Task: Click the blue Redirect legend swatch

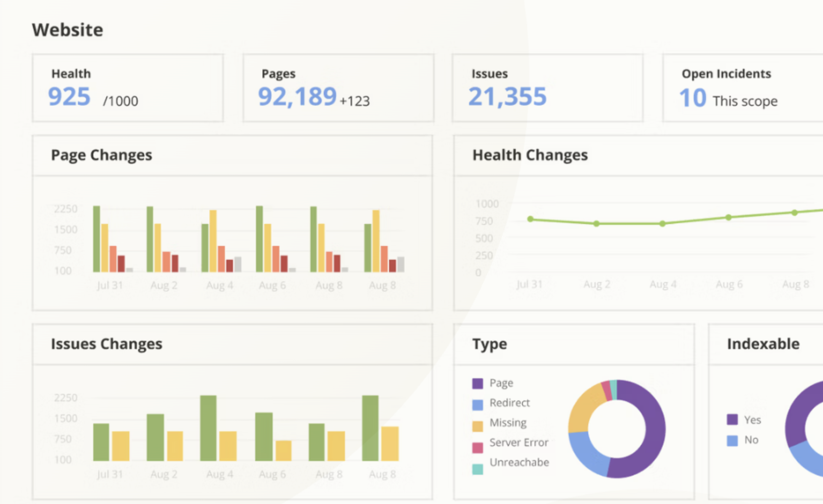Action: coord(477,405)
